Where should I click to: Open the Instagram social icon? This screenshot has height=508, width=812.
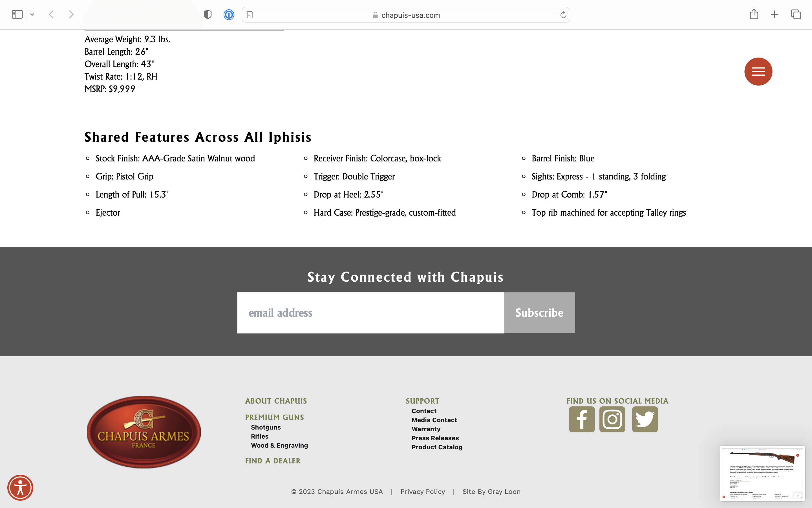click(612, 419)
